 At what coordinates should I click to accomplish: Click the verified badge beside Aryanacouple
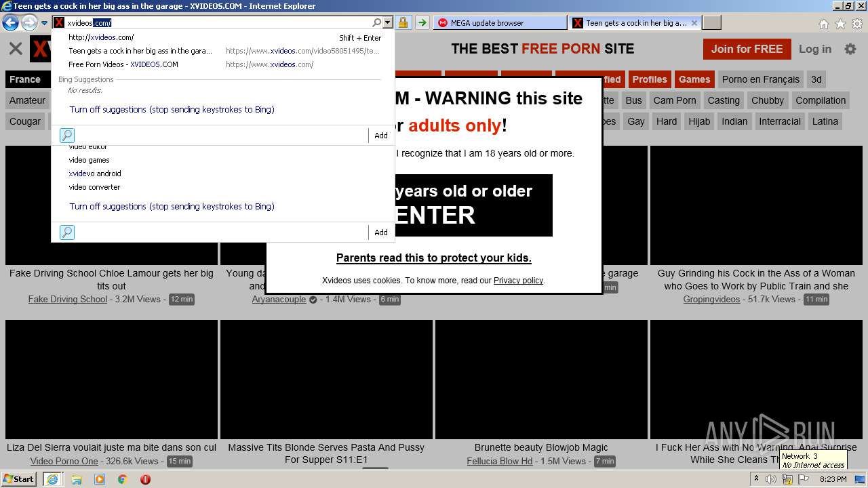pos(313,300)
